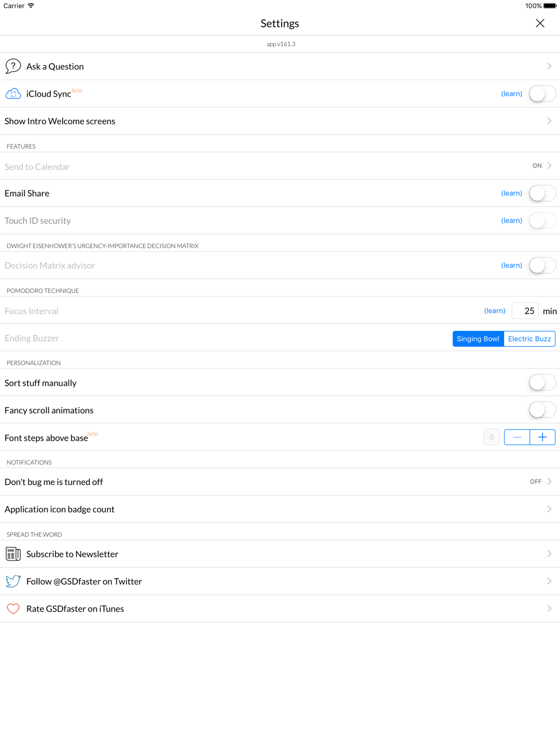This screenshot has width=560, height=747.
Task: Click the Subscribe to Newsletter newspaper icon
Action: tap(13, 554)
